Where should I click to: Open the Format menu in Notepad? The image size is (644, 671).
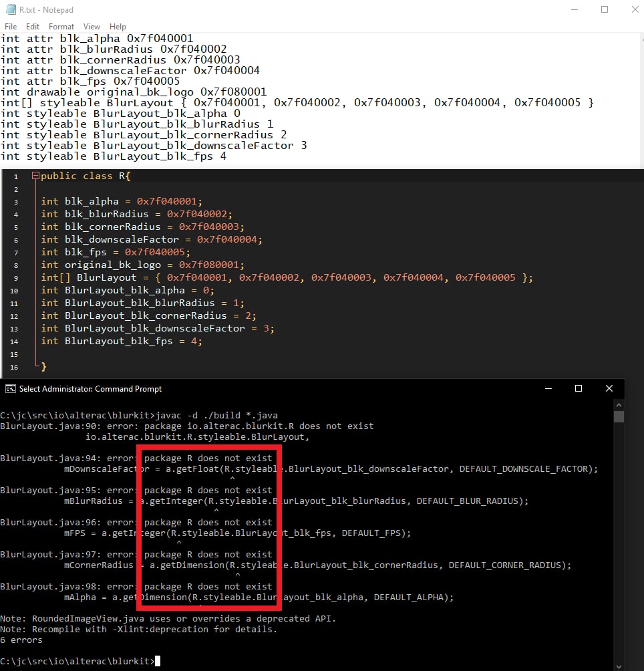(x=61, y=27)
